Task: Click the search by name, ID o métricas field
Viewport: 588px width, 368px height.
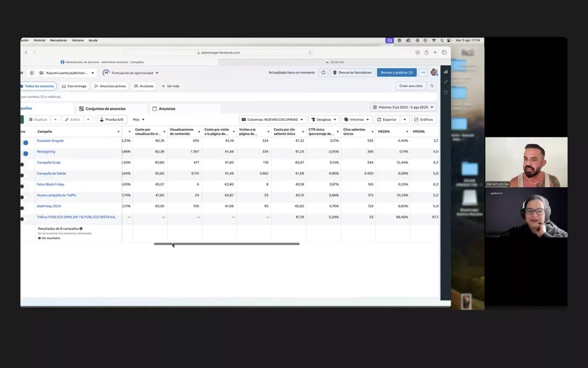Action: point(228,97)
